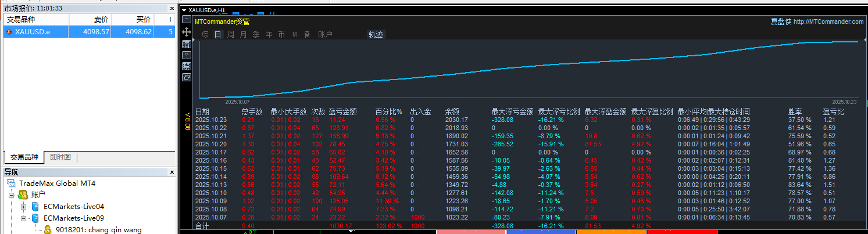The image size is (868, 234).
Task: Collapse the ECMarkets-Live09 tree node
Action: (x=23, y=218)
